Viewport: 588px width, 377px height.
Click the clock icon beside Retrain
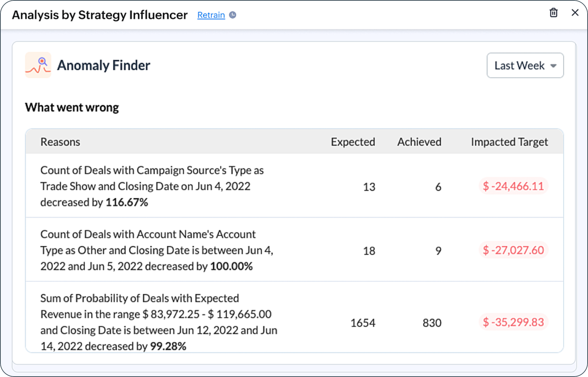click(233, 15)
